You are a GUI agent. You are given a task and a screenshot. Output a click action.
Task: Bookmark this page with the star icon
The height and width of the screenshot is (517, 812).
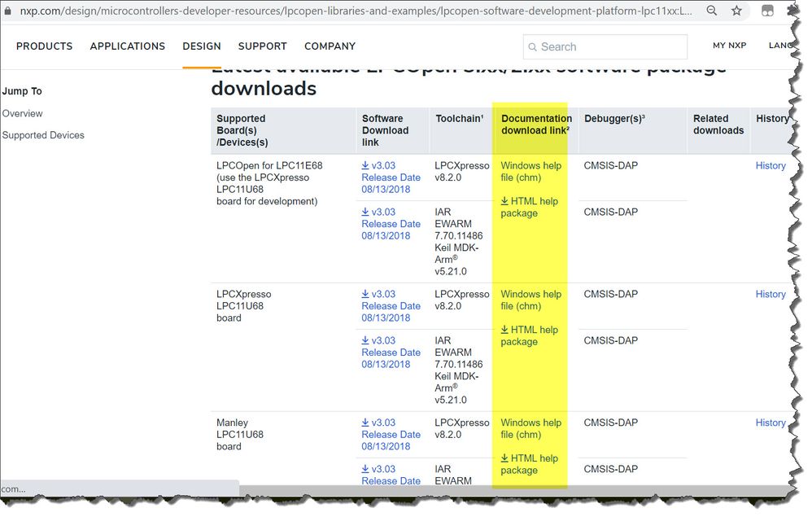[736, 11]
